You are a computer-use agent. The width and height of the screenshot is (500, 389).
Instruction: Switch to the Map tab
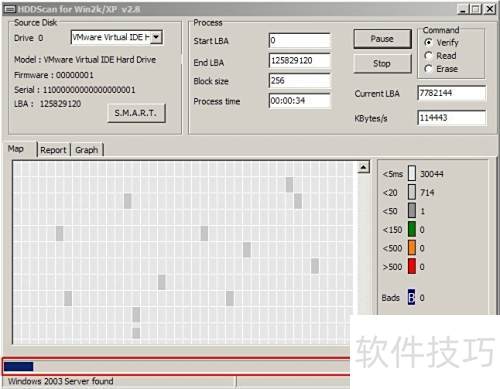(x=16, y=149)
